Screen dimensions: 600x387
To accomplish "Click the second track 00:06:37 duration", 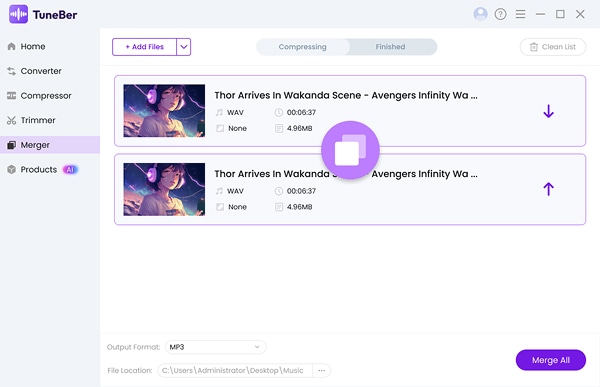I will [x=301, y=191].
